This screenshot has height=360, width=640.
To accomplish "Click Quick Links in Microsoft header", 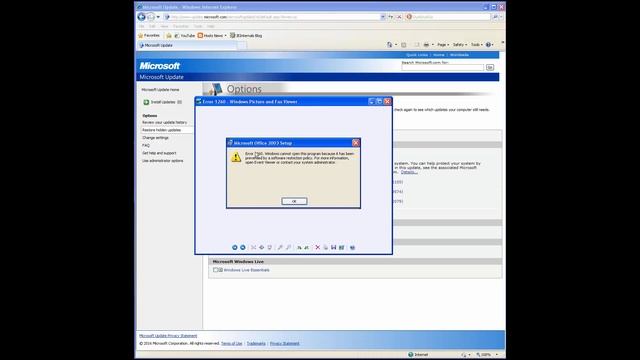I will click(x=417, y=55).
